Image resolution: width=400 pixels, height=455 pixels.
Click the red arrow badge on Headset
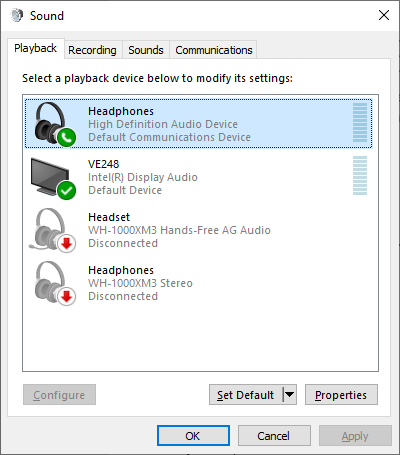pyautogui.click(x=66, y=243)
